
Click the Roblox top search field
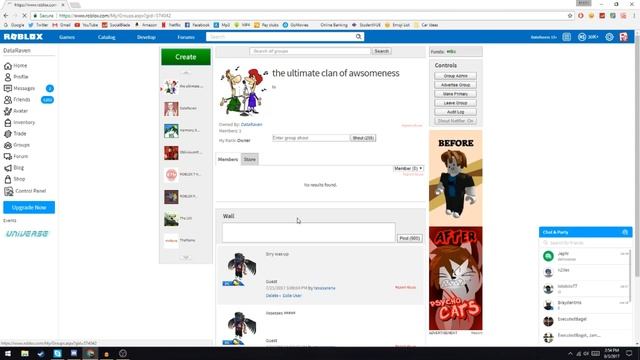[x=281, y=37]
